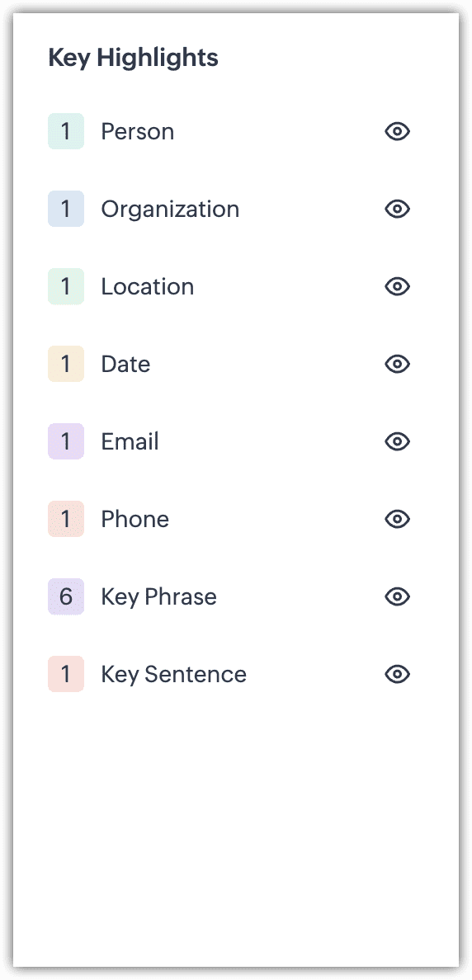The image size is (472, 980).
Task: Click the green Person count badge
Action: (x=66, y=131)
